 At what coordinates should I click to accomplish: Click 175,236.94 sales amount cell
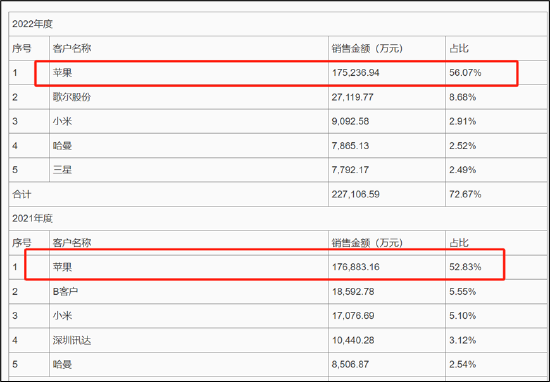click(x=387, y=73)
